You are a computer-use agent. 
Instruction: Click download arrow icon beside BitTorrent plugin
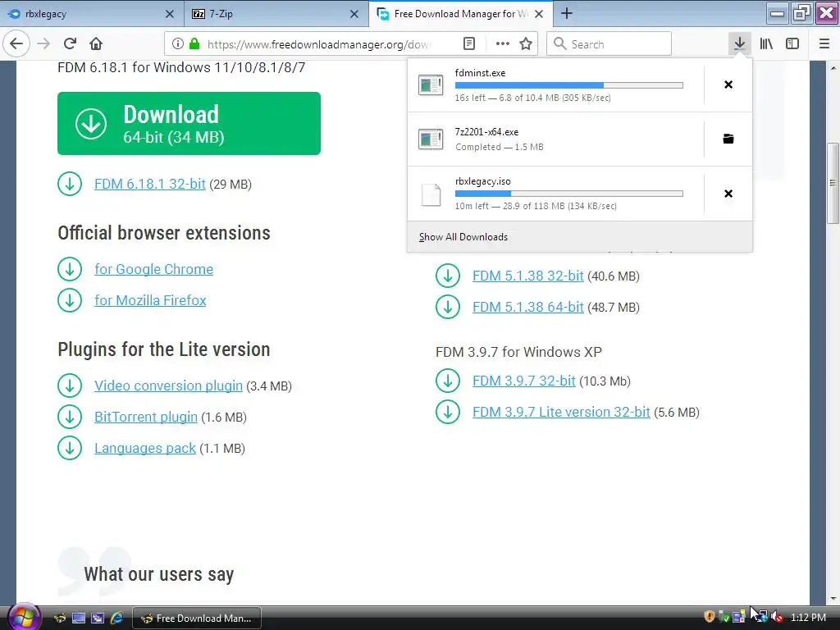70,417
